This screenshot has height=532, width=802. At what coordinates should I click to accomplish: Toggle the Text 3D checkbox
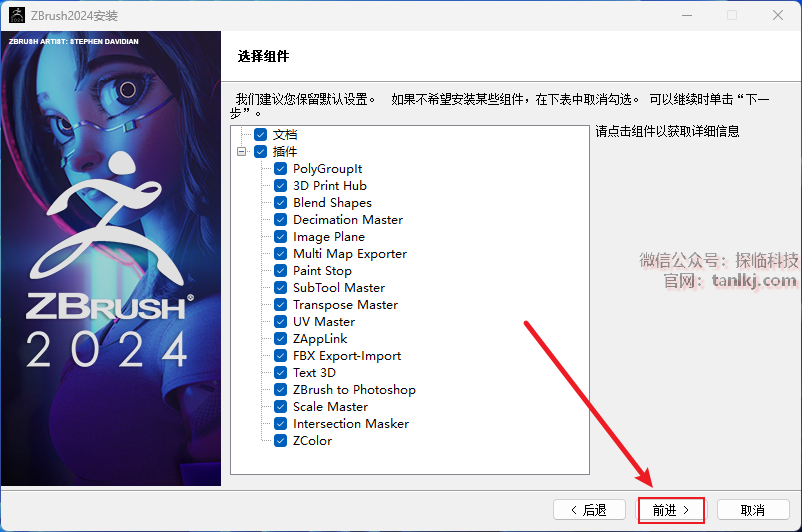tap(280, 372)
